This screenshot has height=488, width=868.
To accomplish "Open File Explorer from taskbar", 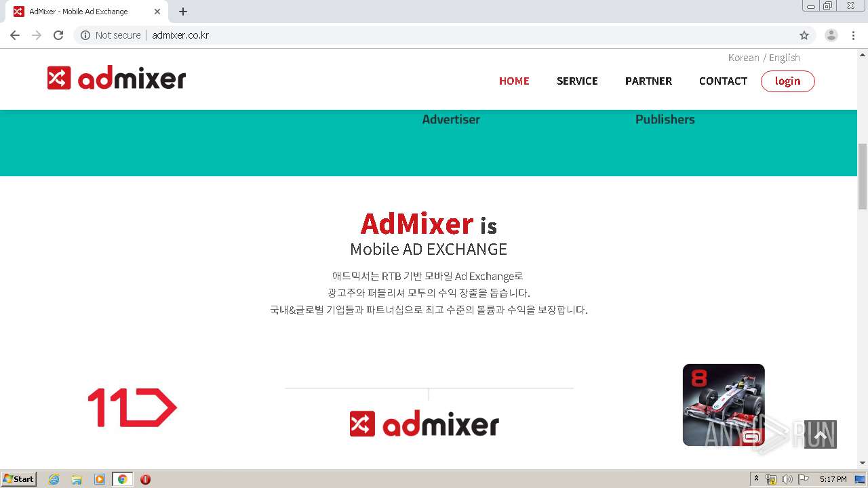I will (x=77, y=479).
